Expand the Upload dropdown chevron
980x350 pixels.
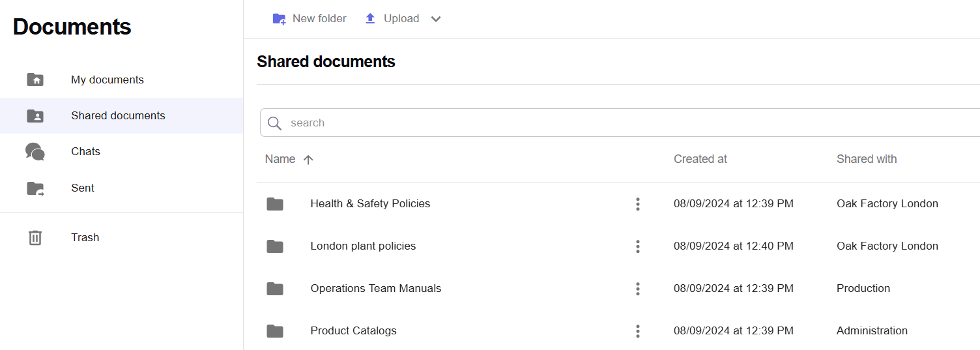click(436, 19)
